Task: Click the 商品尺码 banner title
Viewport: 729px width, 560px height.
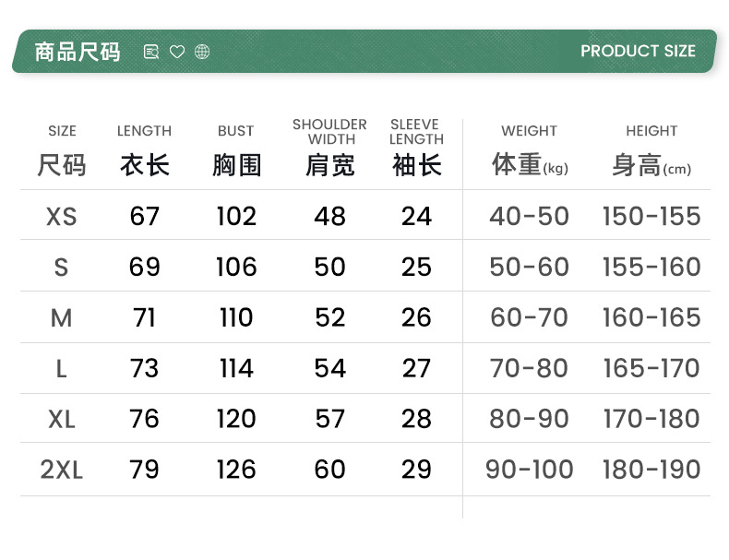Action: tap(78, 52)
